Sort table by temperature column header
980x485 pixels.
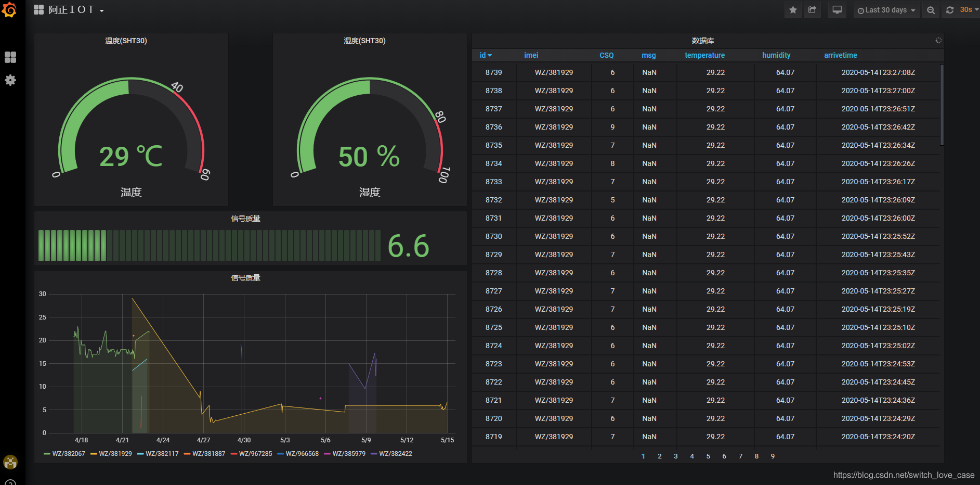click(704, 55)
